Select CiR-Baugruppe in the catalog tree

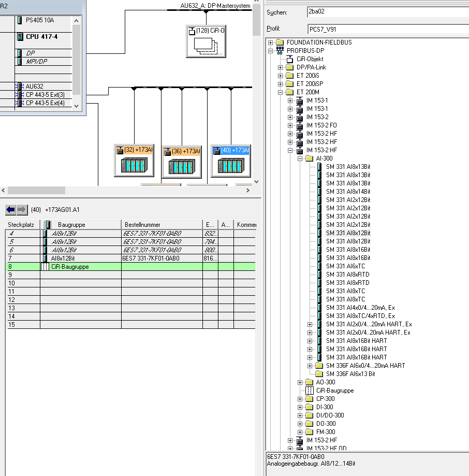point(334,391)
